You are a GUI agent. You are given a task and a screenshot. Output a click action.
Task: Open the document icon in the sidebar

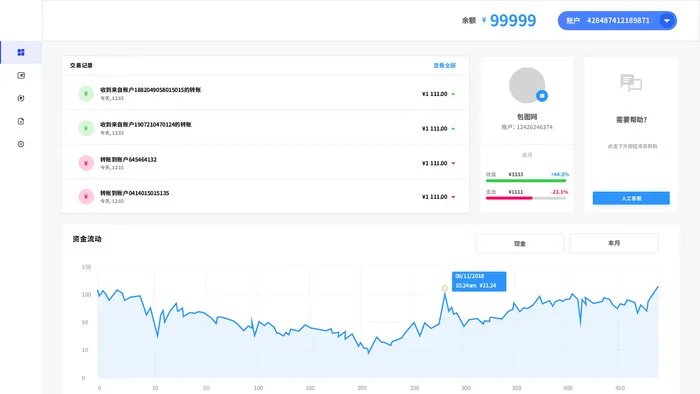coord(21,121)
